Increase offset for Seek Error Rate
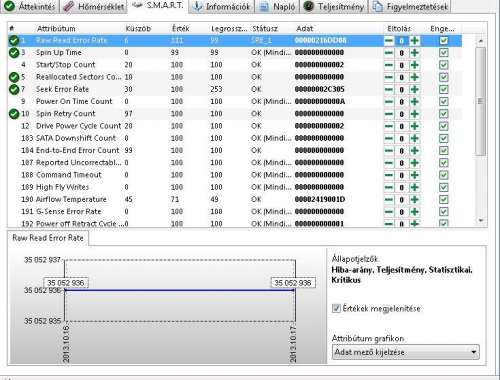Image resolution: width=500 pixels, height=380 pixels. pyautogui.click(x=415, y=89)
